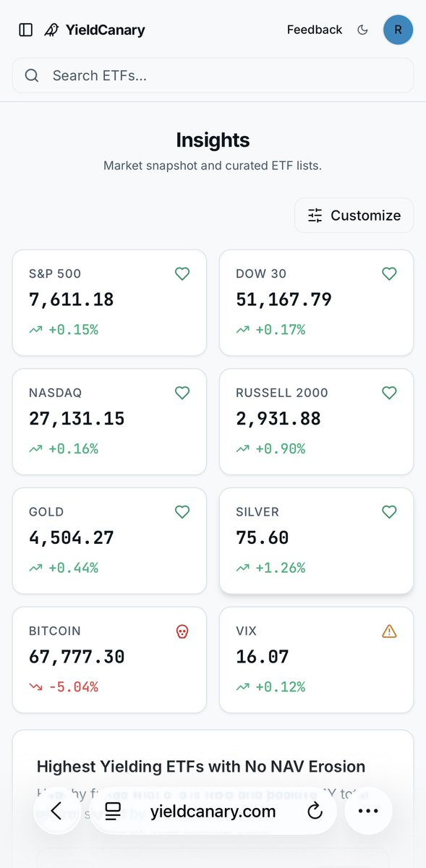Click the Russell 2000 heart icon

pos(389,393)
